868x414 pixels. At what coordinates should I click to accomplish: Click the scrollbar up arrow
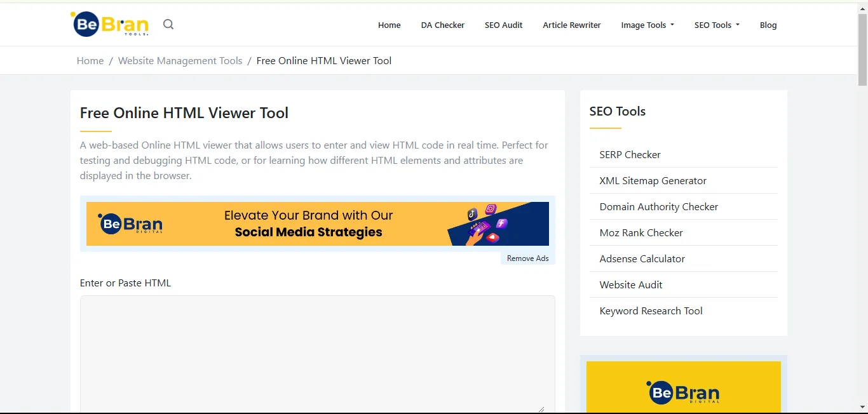(862, 8)
